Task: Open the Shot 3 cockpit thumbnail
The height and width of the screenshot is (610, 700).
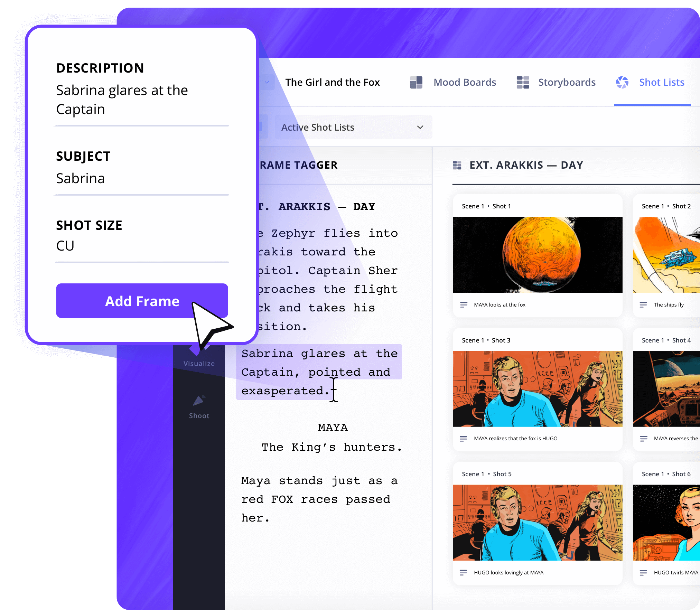Action: tap(538, 388)
